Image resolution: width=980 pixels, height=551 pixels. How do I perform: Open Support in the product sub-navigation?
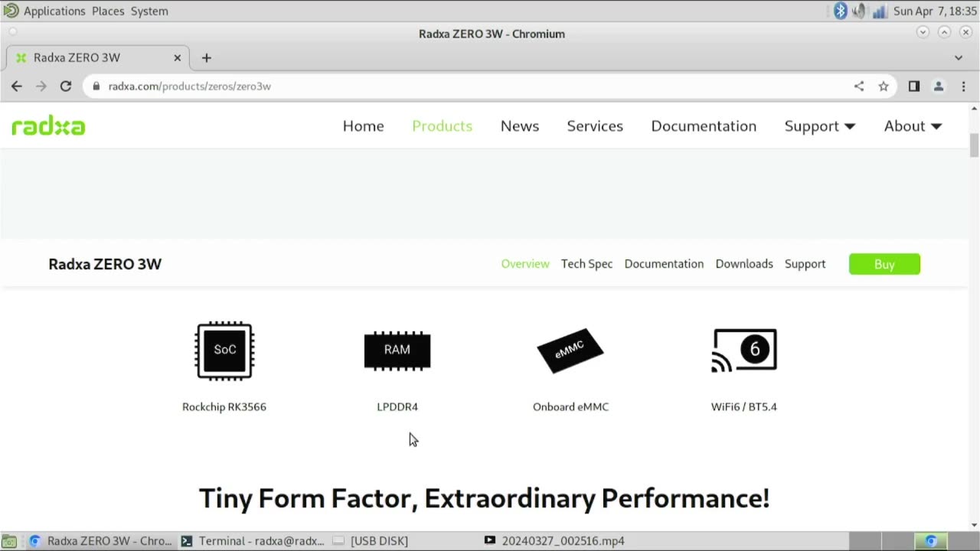tap(805, 264)
